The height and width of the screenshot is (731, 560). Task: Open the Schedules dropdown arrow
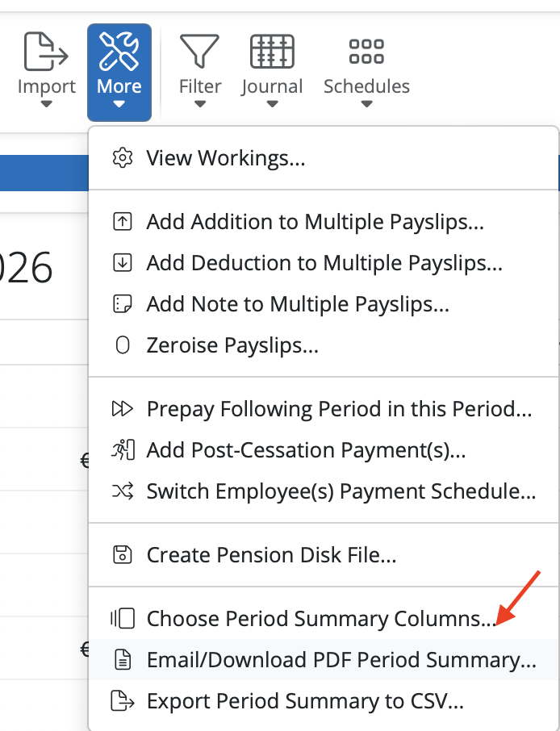point(366,104)
